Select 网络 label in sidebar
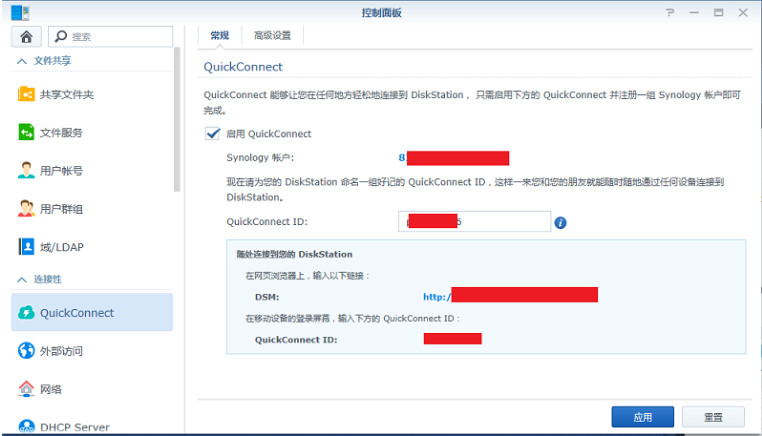The height and width of the screenshot is (436, 762). coord(51,389)
